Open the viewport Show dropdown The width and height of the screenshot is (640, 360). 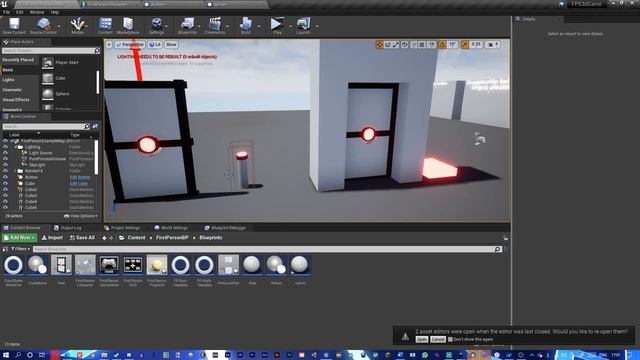coord(171,44)
